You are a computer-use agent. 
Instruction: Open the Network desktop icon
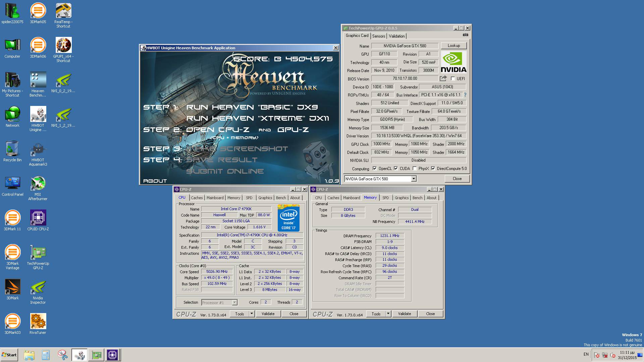click(x=12, y=117)
